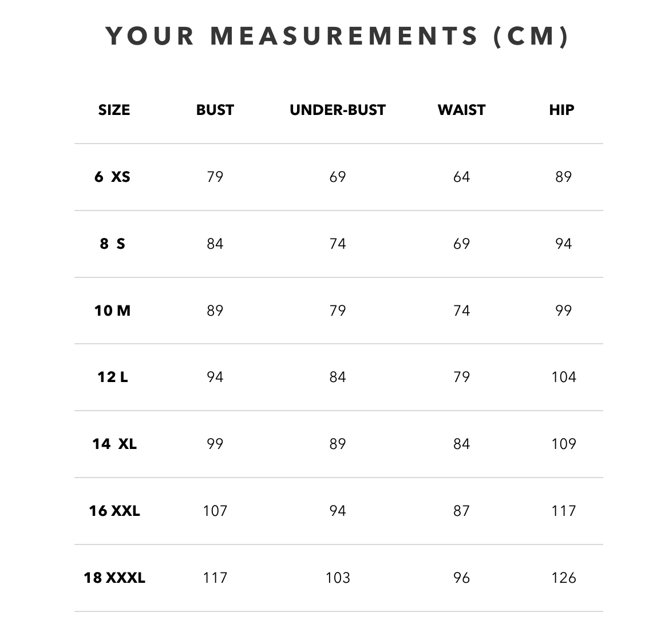Image resolution: width=649 pixels, height=644 pixels.
Task: Select the under-bust value 103 for 18 XXXL
Action: (x=338, y=578)
